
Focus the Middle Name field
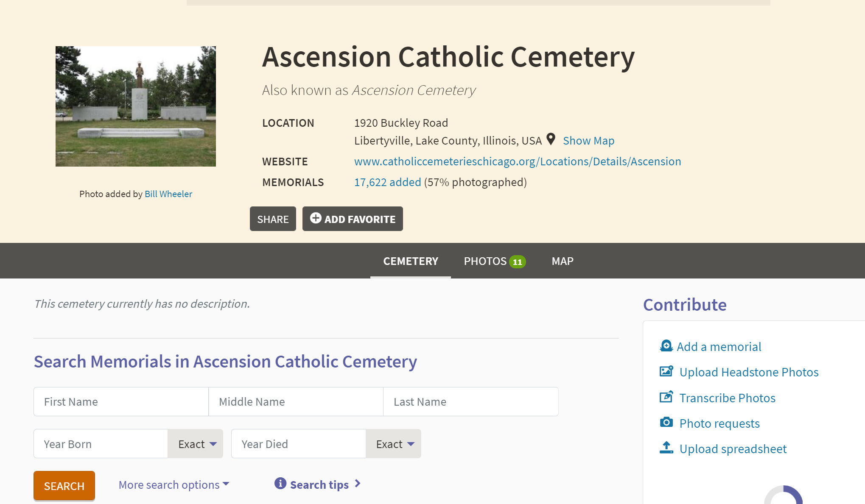pos(296,401)
